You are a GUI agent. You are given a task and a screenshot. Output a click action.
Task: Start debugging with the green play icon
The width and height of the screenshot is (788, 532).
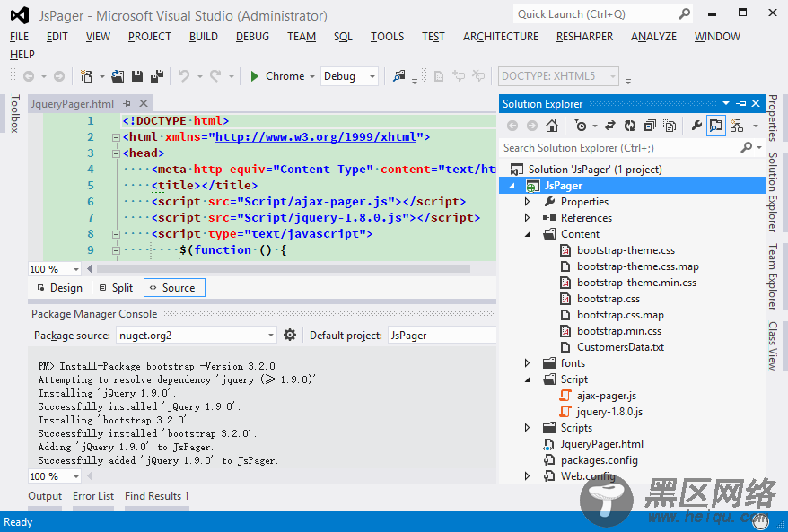[254, 76]
